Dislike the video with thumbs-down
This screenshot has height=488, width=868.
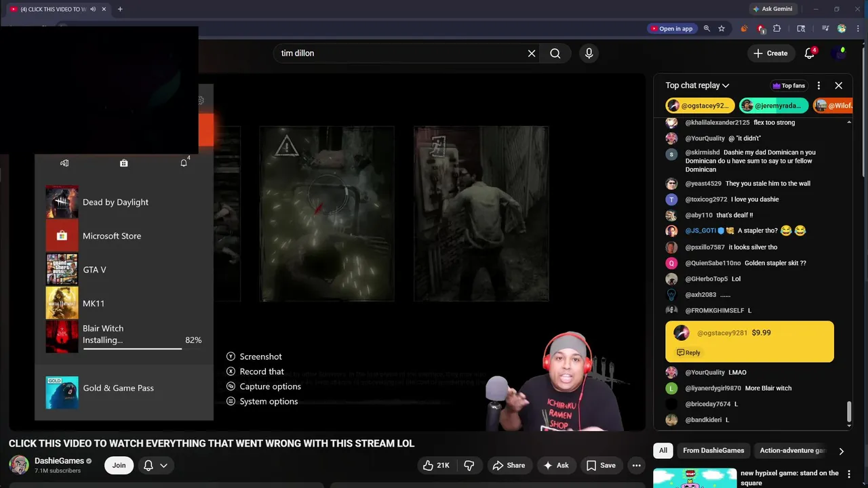click(469, 465)
